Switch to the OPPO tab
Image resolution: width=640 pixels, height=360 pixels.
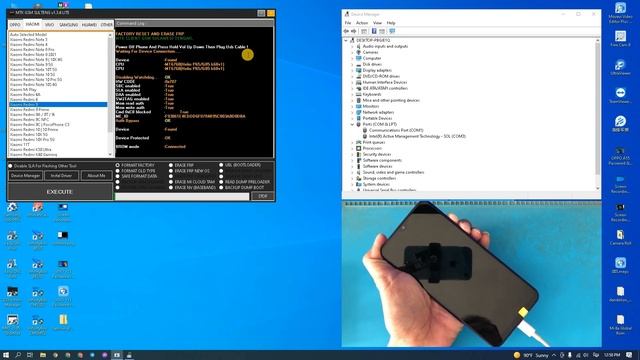(x=15, y=25)
